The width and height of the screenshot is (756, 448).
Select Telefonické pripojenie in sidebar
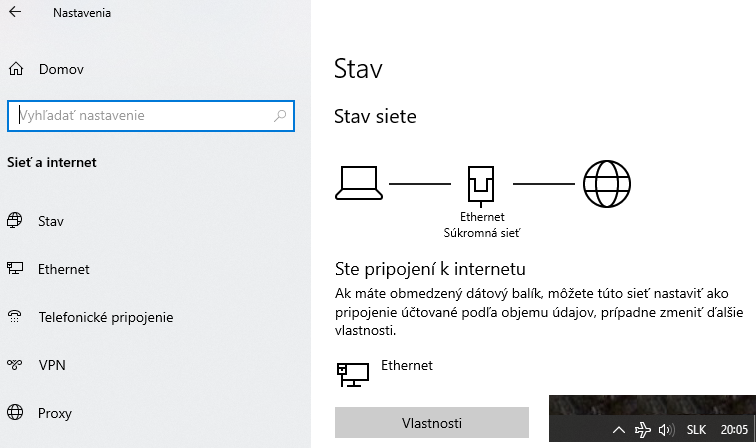[106, 317]
